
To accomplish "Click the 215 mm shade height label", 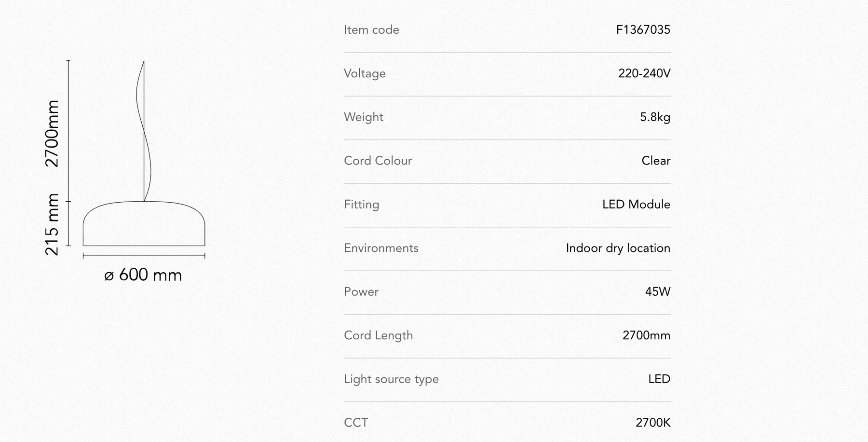I will click(x=52, y=224).
